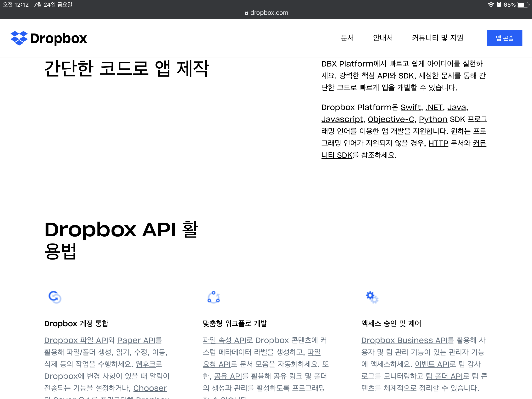The height and width of the screenshot is (399, 532).
Task: Open the Paper API link
Action: (x=136, y=340)
